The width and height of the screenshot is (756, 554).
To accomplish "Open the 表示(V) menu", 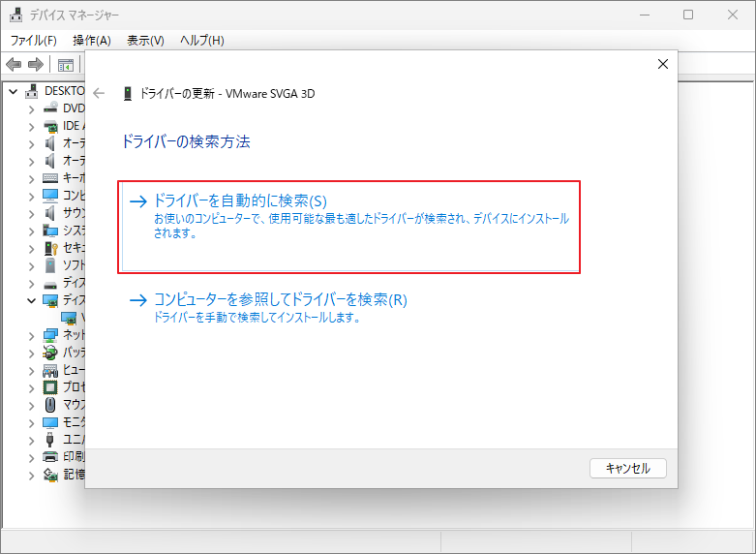I will click(x=145, y=41).
